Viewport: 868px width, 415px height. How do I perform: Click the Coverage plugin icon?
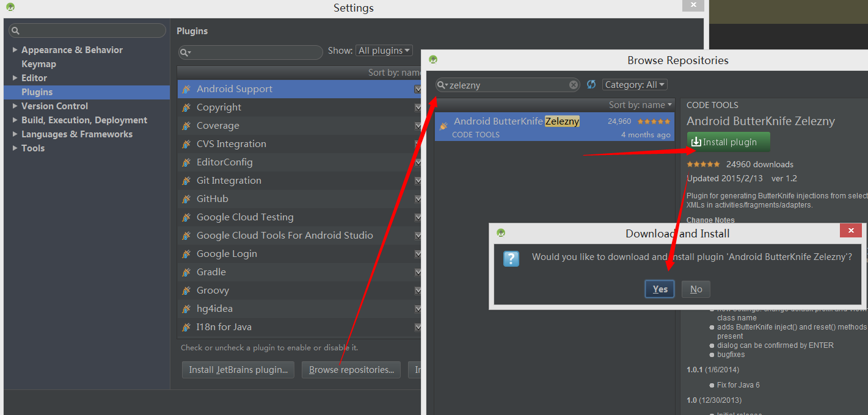click(x=186, y=126)
